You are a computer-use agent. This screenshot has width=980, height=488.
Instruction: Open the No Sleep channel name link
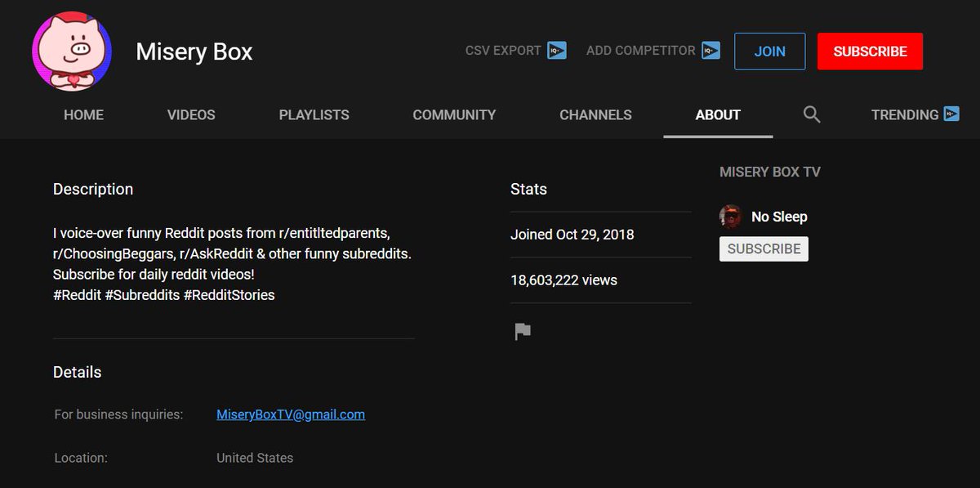pyautogui.click(x=779, y=217)
